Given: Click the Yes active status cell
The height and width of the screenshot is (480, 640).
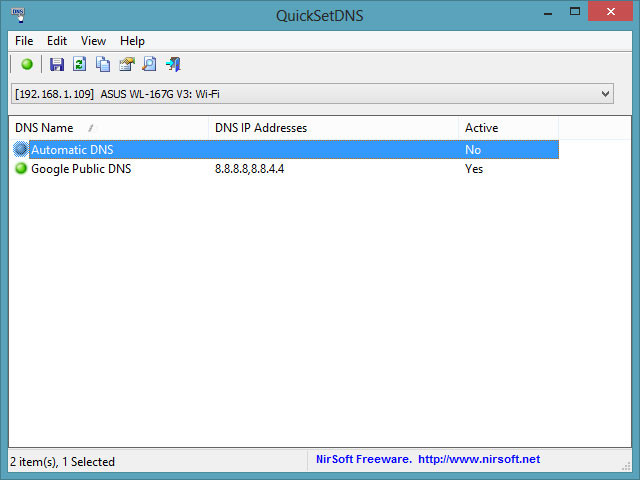Looking at the screenshot, I should coord(474,169).
